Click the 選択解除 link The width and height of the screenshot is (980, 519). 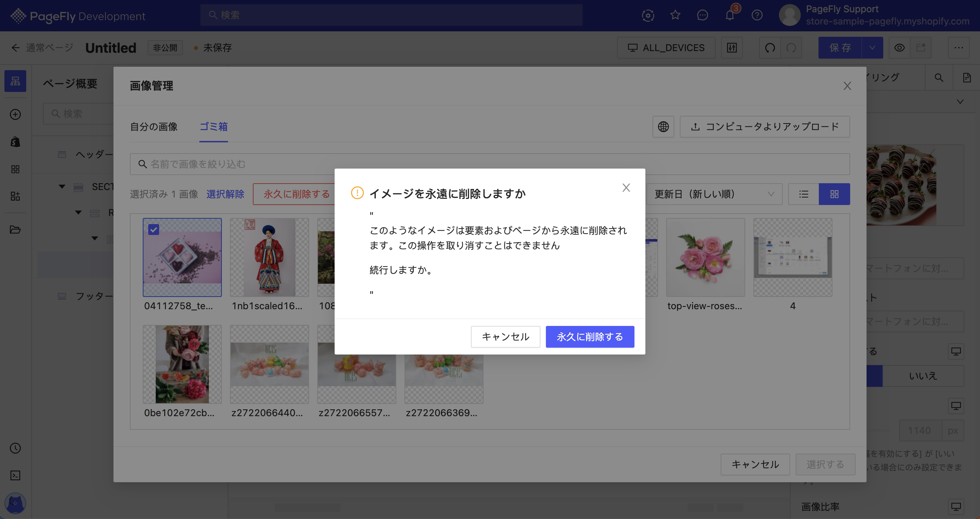[x=225, y=194]
